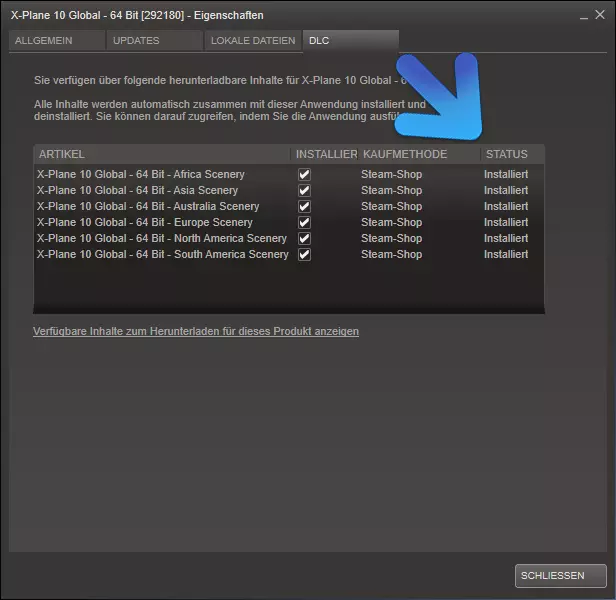Click 'Installiert' status of South America Scenery
The width and height of the screenshot is (616, 600).
pos(506,255)
